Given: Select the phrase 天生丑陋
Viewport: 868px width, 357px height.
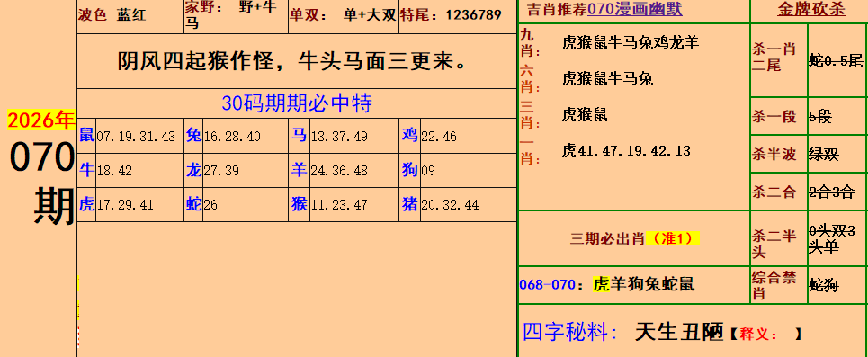Looking at the screenshot, I should click(x=679, y=332).
